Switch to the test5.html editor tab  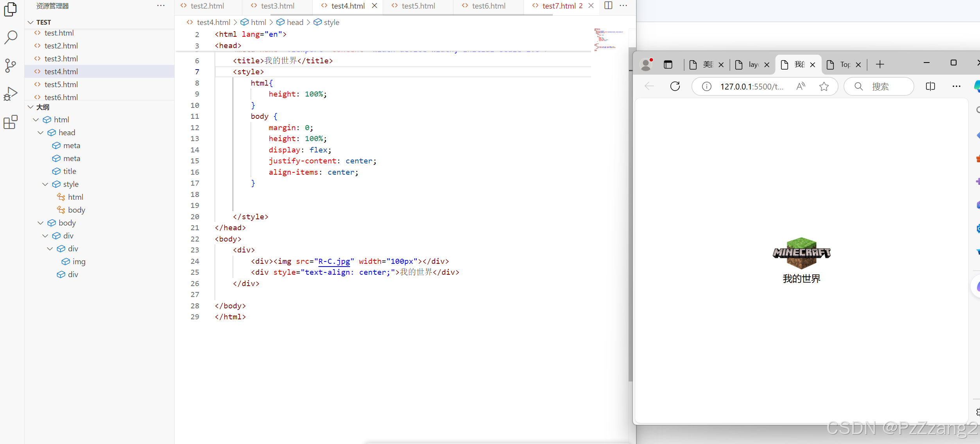coord(418,6)
